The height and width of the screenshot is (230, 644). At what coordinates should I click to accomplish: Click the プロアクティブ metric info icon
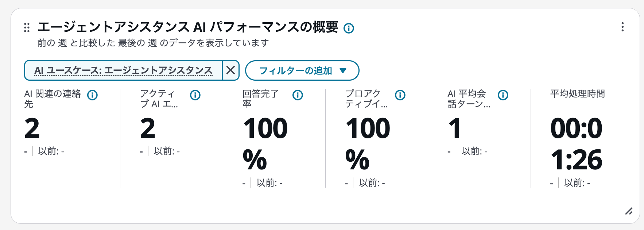click(400, 95)
